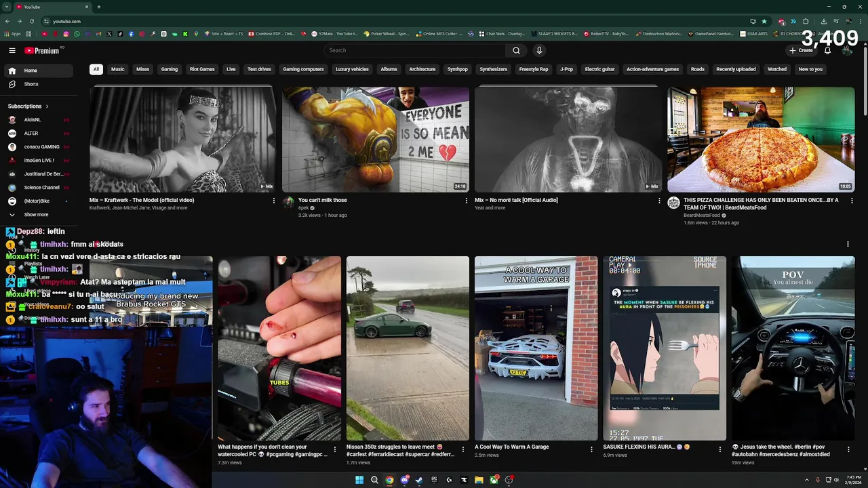The width and height of the screenshot is (868, 488).
Task: Bookmark the page with the star icon
Action: tap(764, 21)
